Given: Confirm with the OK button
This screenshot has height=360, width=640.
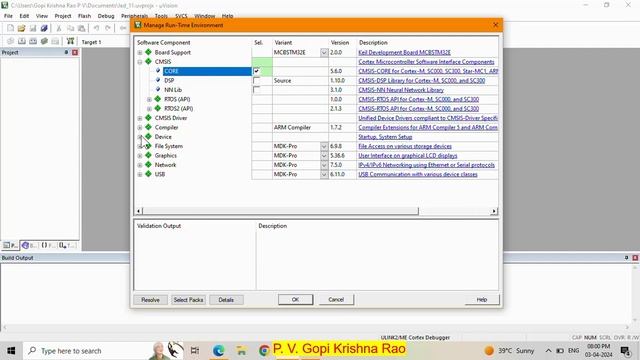Looking at the screenshot, I should pyautogui.click(x=296, y=300).
